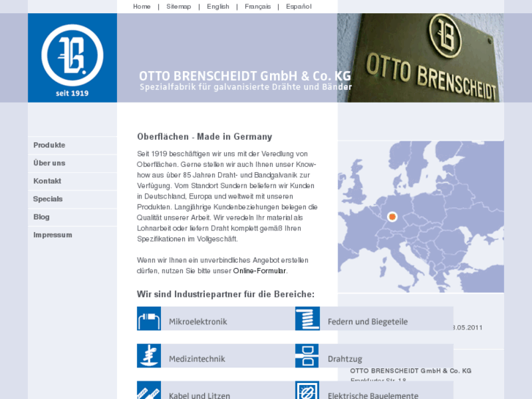Viewport: 532px width, 399px height.
Task: Open the Kabel und Litzen link
Action: (x=200, y=395)
